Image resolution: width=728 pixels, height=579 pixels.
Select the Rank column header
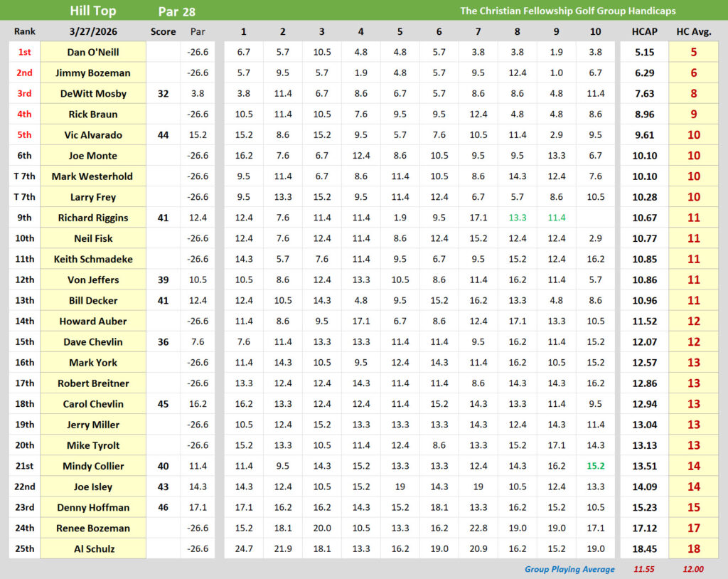click(24, 32)
